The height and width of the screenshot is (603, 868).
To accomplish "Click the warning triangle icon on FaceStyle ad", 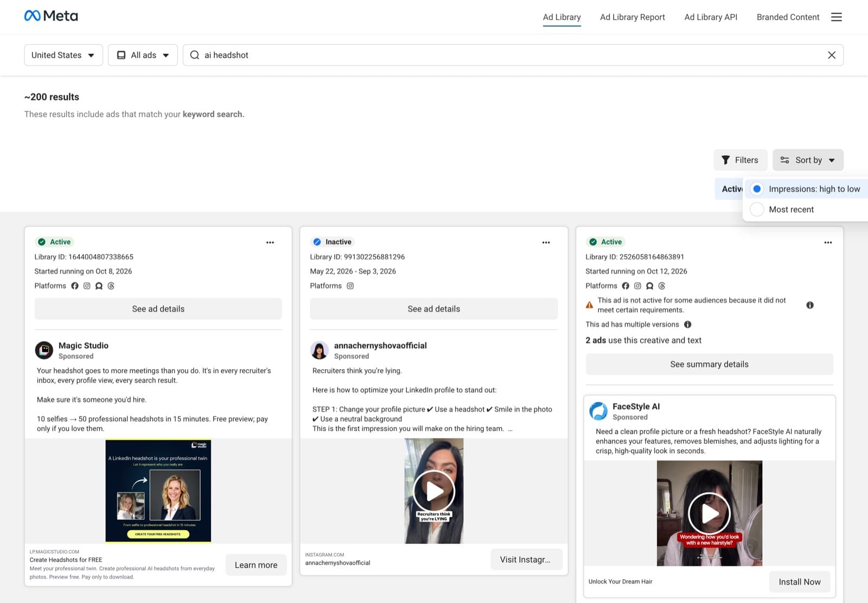I will (x=590, y=305).
